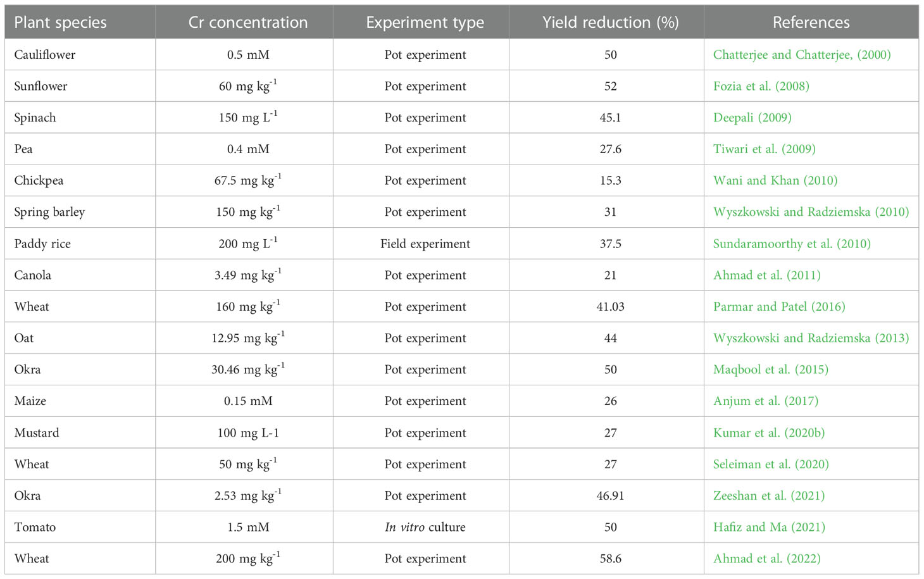Click Parmar and Patel (2016) reference
This screenshot has height=579, width=924.
coord(779,307)
